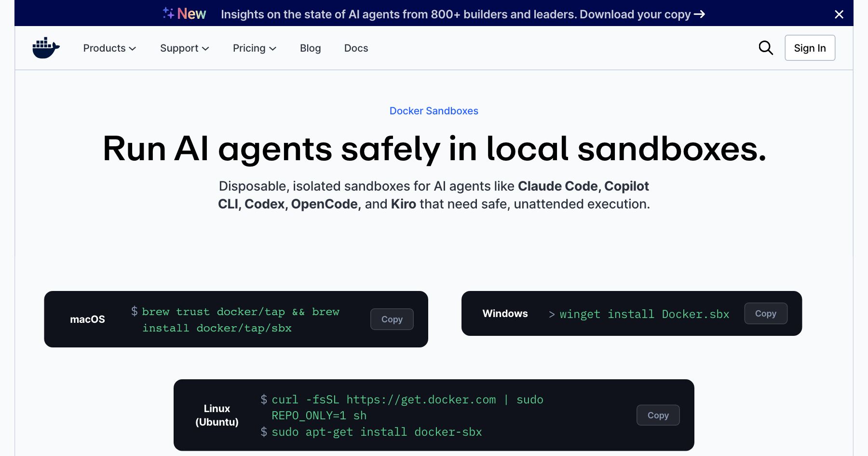
Task: Copy the Linux Ubuntu install commands
Action: tap(658, 415)
